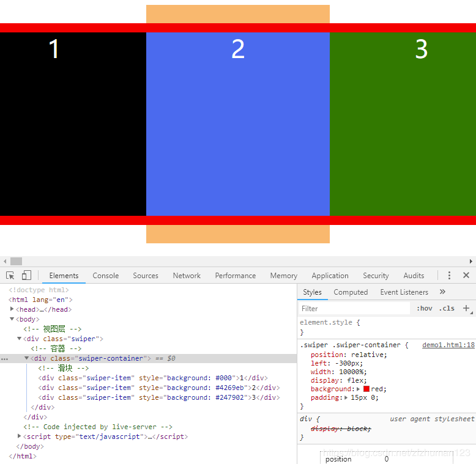Click the blue slide labeled 2

pyautogui.click(x=238, y=124)
